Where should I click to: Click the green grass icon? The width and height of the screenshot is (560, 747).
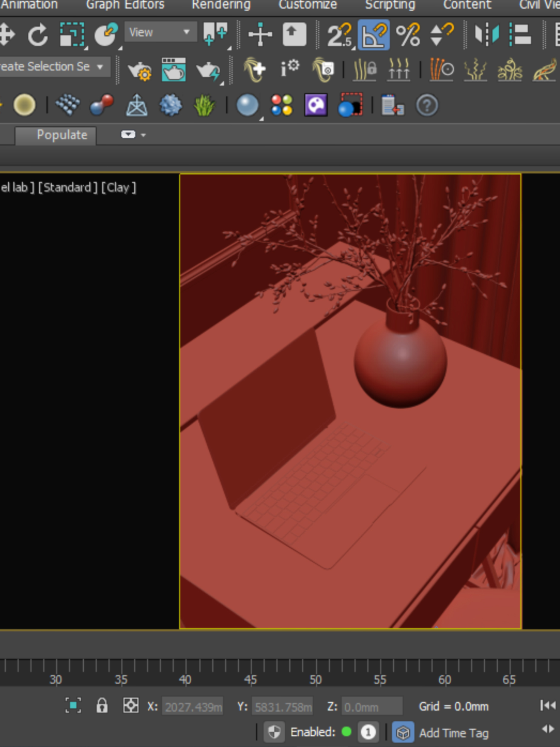pos(204,105)
